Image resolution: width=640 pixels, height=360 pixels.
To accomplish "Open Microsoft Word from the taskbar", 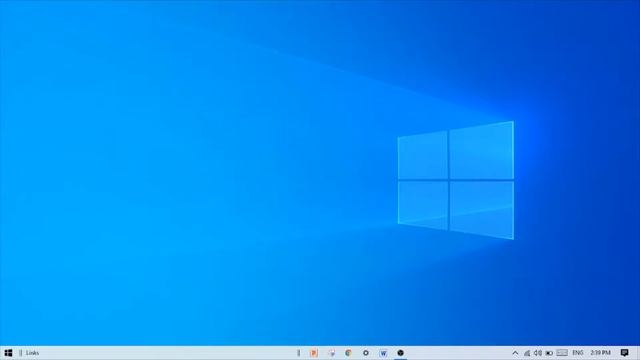I will pyautogui.click(x=383, y=353).
